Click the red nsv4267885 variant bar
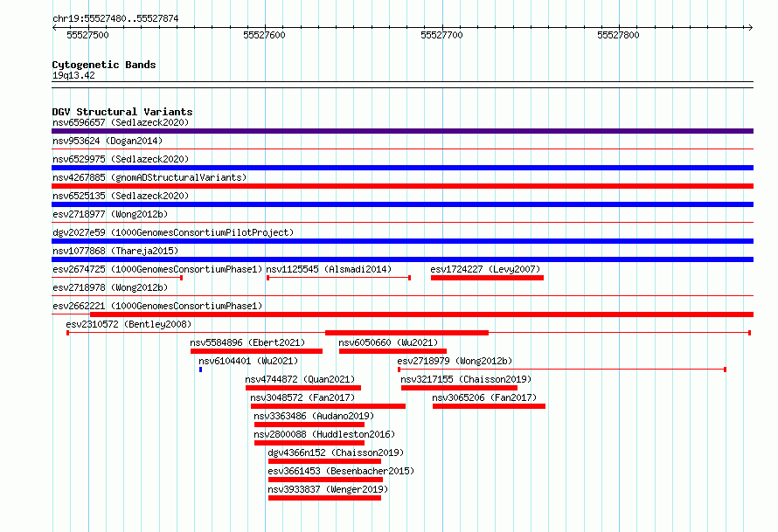 tap(402, 186)
